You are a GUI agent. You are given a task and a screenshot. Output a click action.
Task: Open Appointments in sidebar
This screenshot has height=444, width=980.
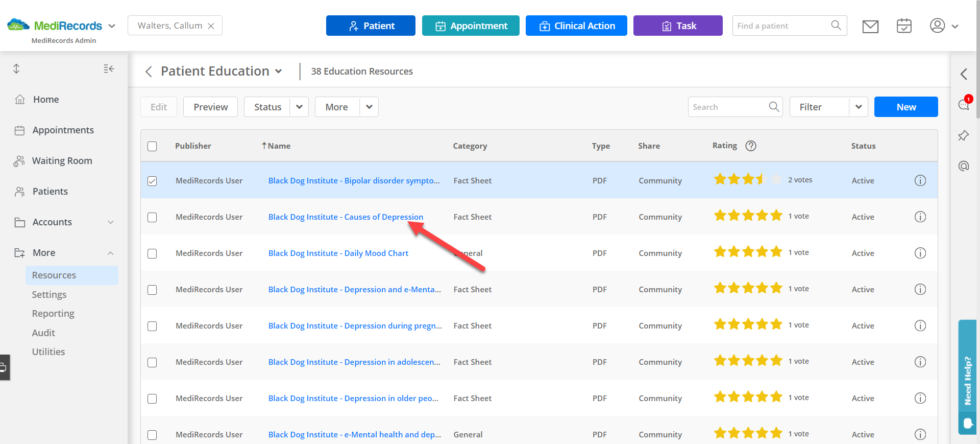point(63,130)
